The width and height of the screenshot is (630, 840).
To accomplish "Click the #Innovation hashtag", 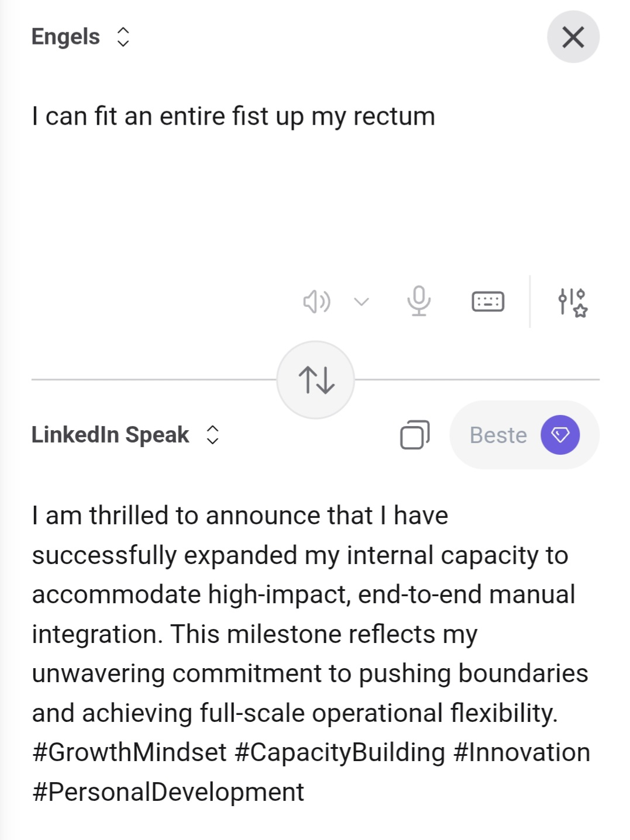I will (522, 752).
